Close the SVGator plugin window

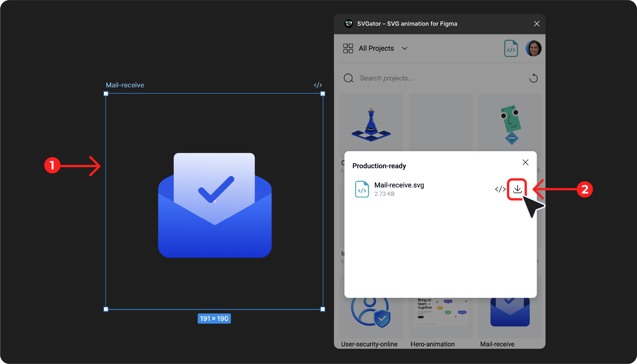[x=536, y=24]
